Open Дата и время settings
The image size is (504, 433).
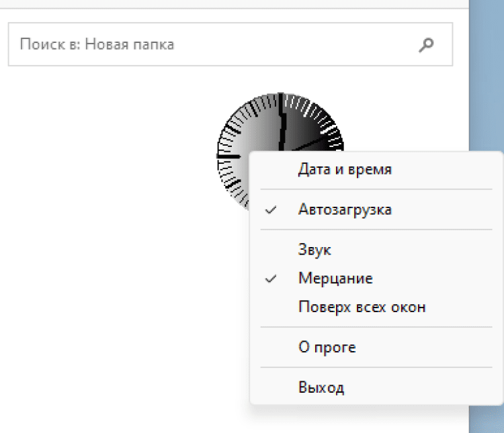(345, 169)
